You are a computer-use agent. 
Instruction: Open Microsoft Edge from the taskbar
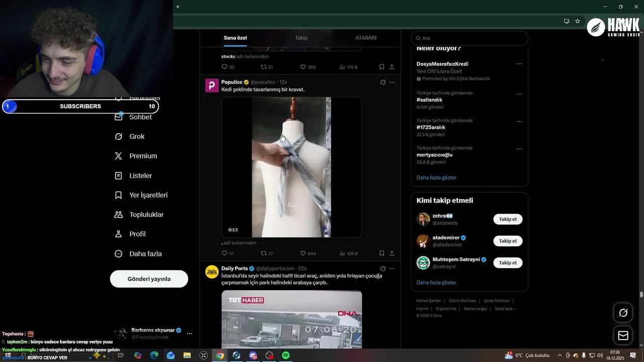(154, 355)
